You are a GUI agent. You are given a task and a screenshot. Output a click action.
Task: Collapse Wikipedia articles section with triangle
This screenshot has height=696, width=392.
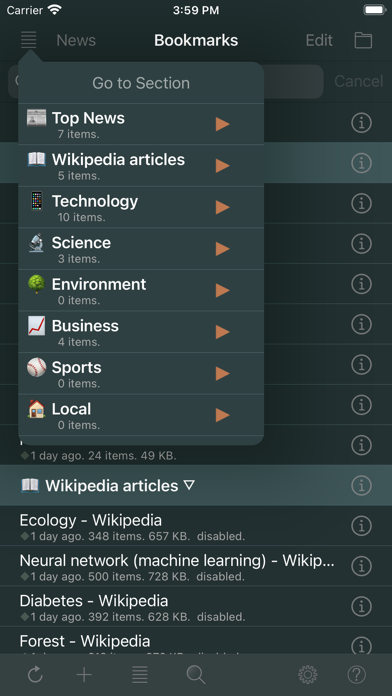(189, 485)
